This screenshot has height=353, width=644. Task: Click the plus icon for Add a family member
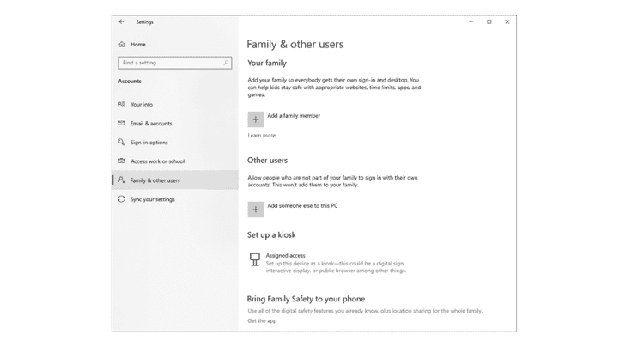click(x=256, y=119)
